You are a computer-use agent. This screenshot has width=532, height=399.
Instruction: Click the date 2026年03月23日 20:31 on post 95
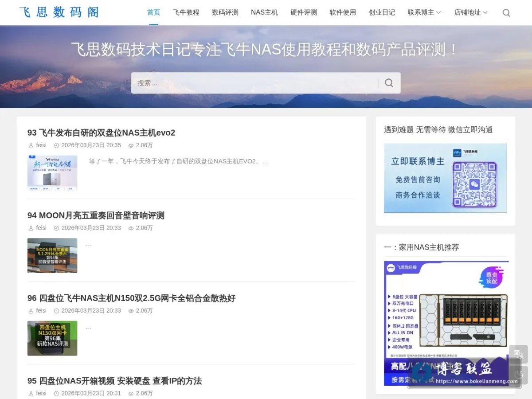click(91, 393)
